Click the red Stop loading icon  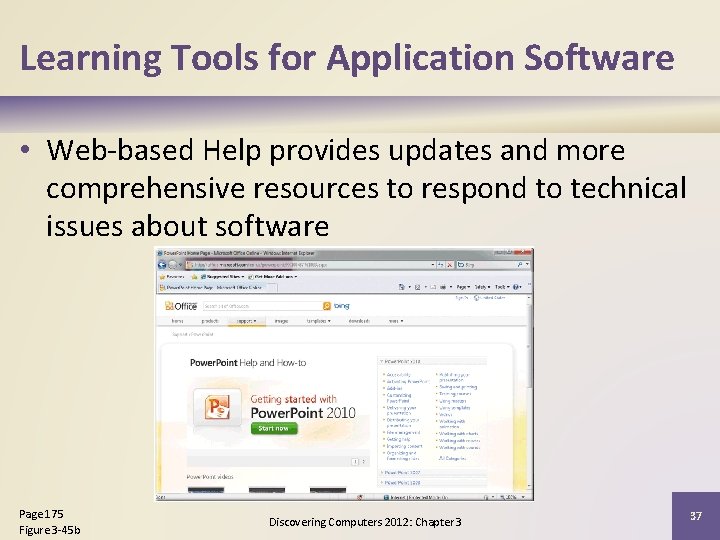click(x=450, y=265)
